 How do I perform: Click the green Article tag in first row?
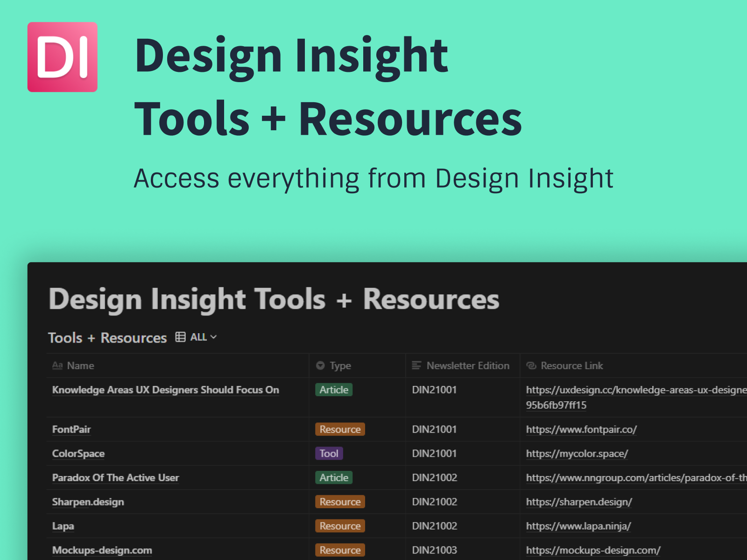334,390
